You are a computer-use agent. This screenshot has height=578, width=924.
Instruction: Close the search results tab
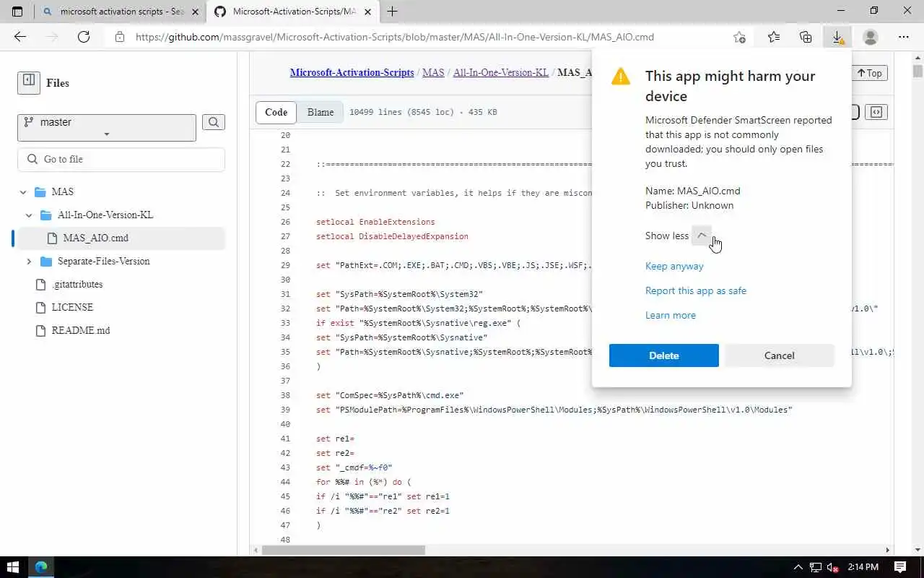click(x=194, y=12)
